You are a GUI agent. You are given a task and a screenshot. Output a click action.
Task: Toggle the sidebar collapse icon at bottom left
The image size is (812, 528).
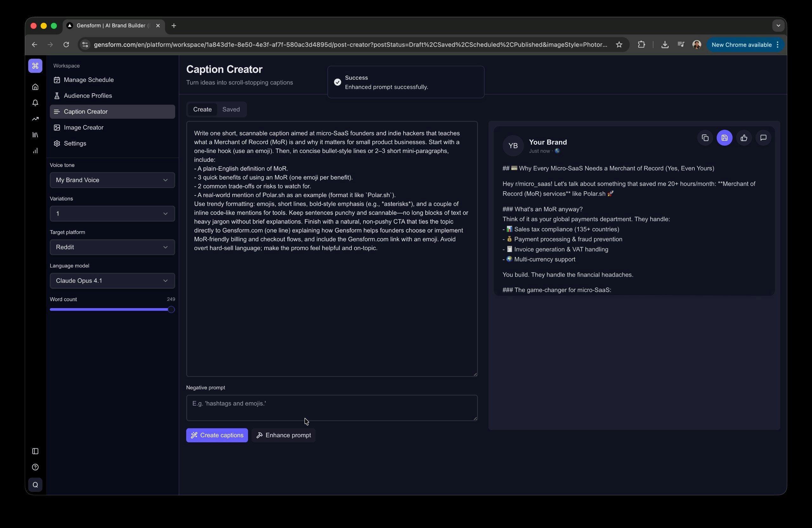coord(35,451)
